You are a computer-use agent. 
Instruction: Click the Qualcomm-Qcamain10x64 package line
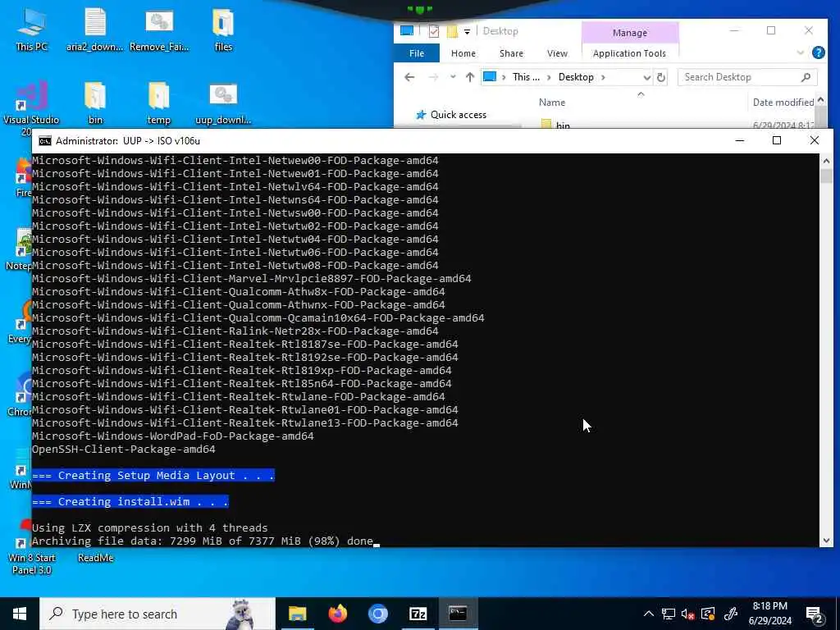(258, 317)
